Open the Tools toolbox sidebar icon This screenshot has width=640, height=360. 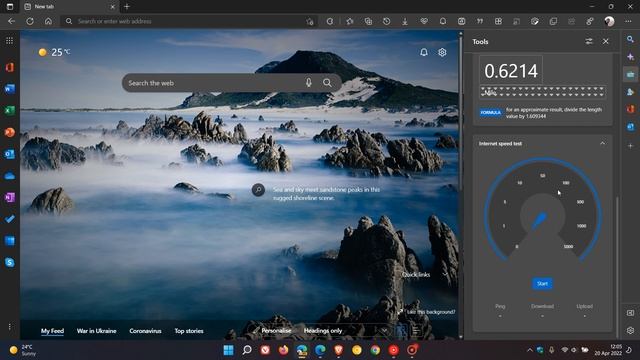click(631, 74)
